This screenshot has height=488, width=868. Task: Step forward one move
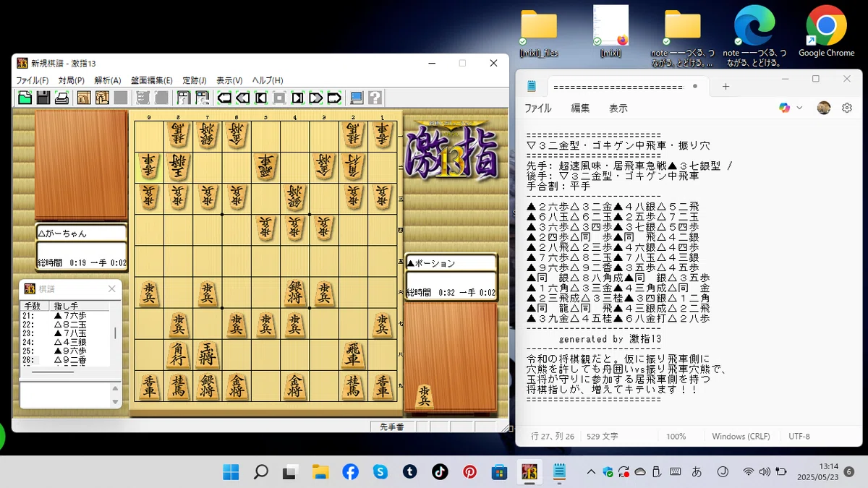[x=298, y=98]
